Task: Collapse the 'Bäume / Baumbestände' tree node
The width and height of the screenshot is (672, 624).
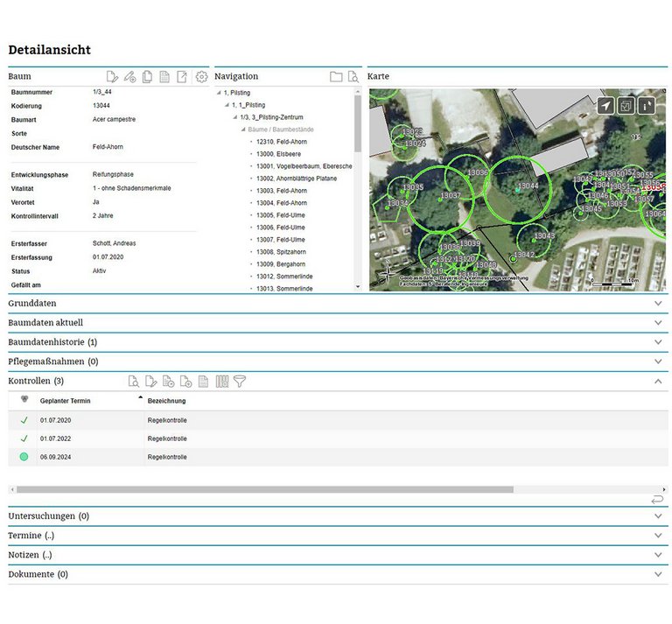Action: (x=243, y=130)
